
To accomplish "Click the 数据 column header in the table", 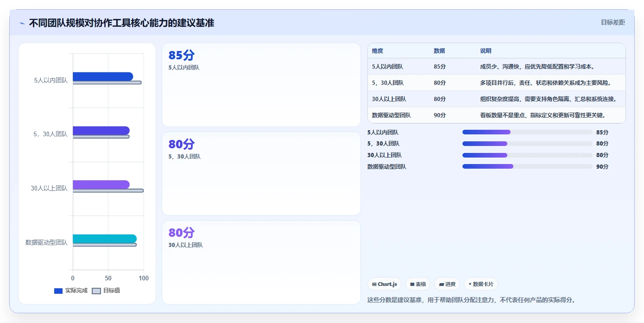I will [x=439, y=51].
